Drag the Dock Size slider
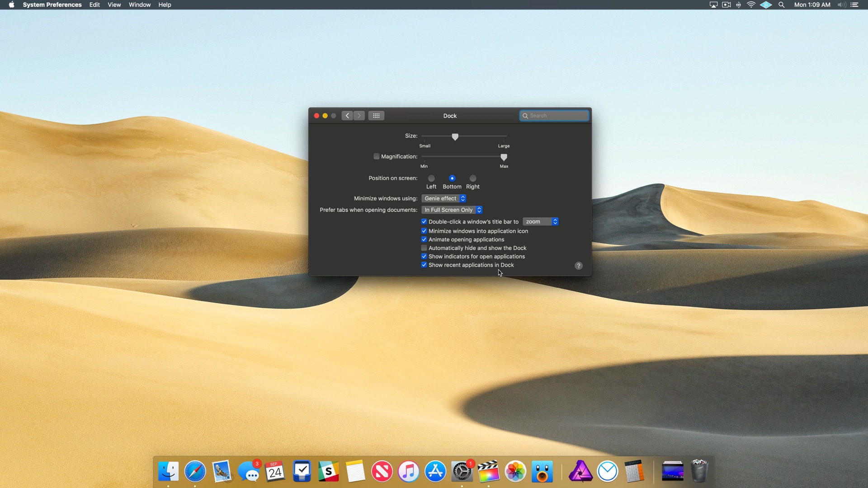Screen dimensions: 868x488 click(x=455, y=137)
